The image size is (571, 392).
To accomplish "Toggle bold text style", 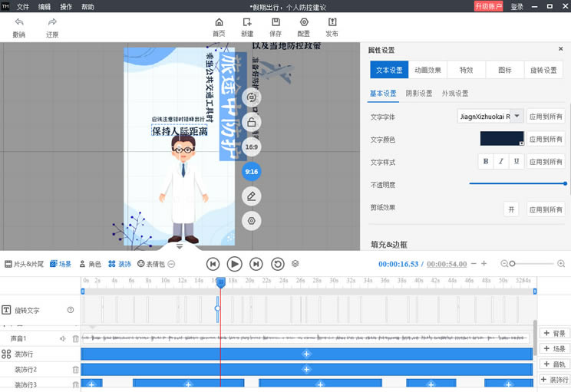I will (x=485, y=162).
